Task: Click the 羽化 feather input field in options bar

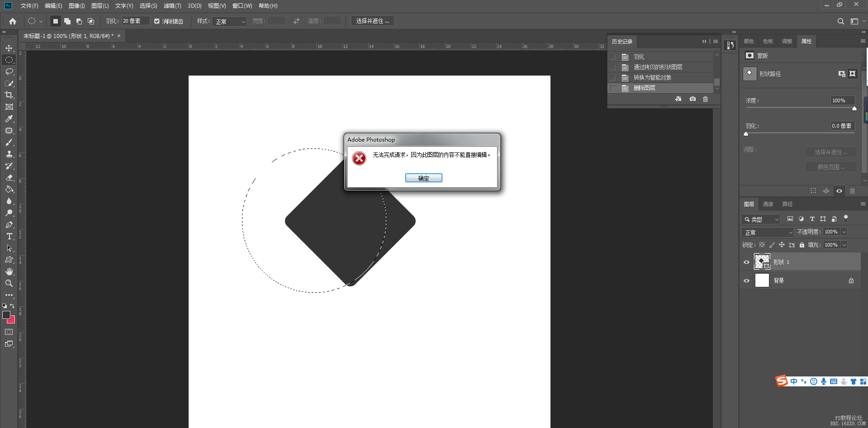Action: pos(136,21)
